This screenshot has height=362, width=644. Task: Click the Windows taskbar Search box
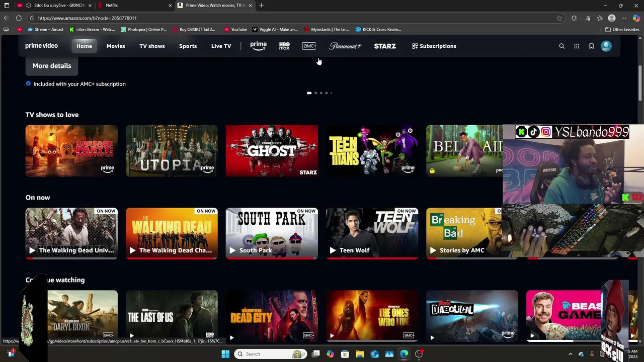tap(271, 354)
